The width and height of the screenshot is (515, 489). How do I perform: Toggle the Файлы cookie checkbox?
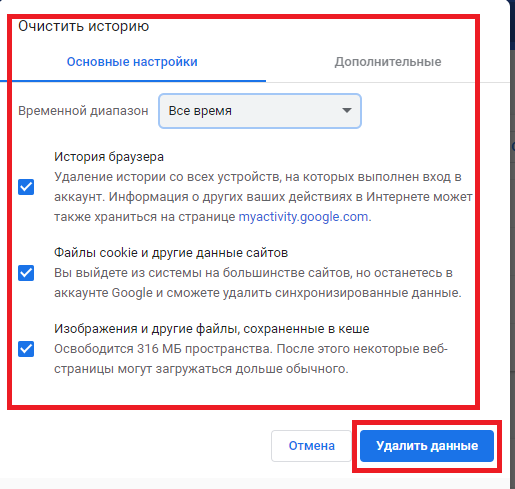[26, 273]
